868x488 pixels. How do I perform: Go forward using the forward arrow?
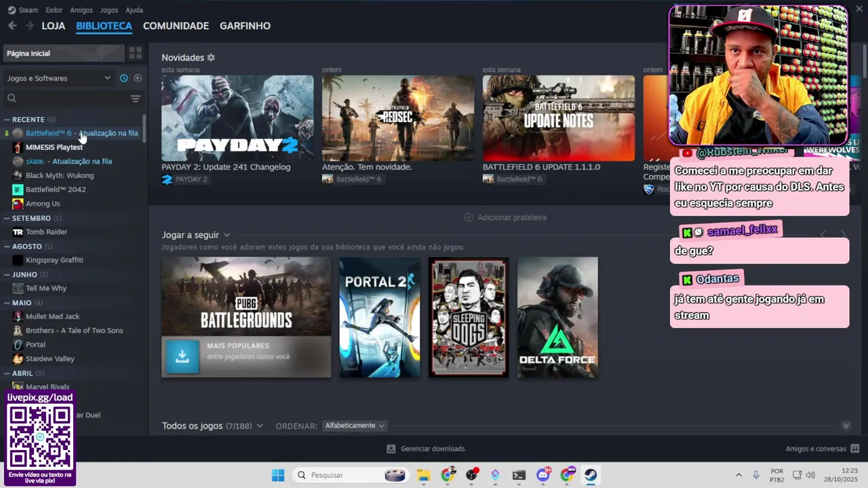29,26
